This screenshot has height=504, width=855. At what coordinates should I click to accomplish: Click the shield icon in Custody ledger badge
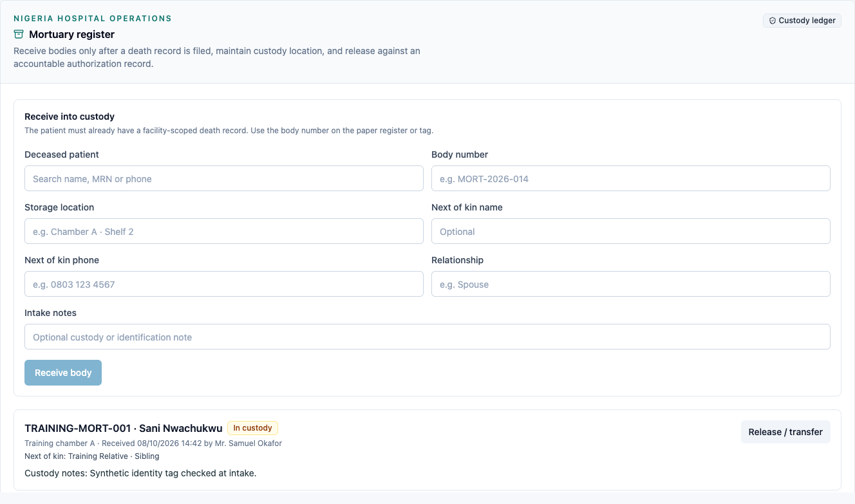(773, 21)
